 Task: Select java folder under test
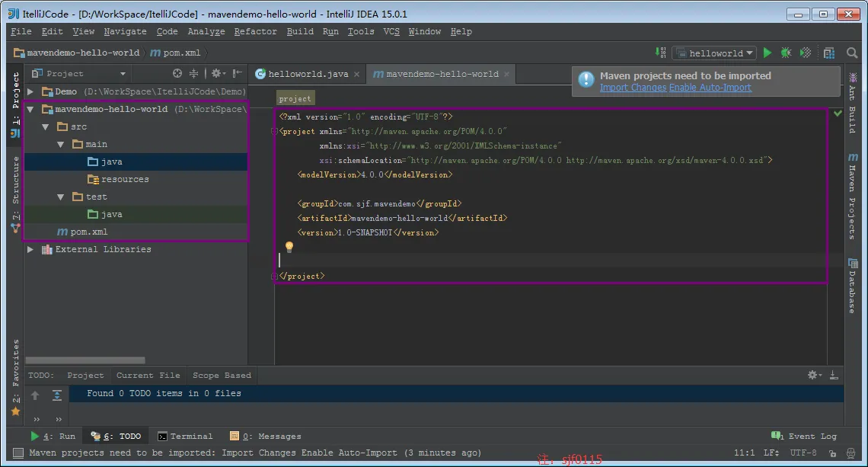[104, 214]
